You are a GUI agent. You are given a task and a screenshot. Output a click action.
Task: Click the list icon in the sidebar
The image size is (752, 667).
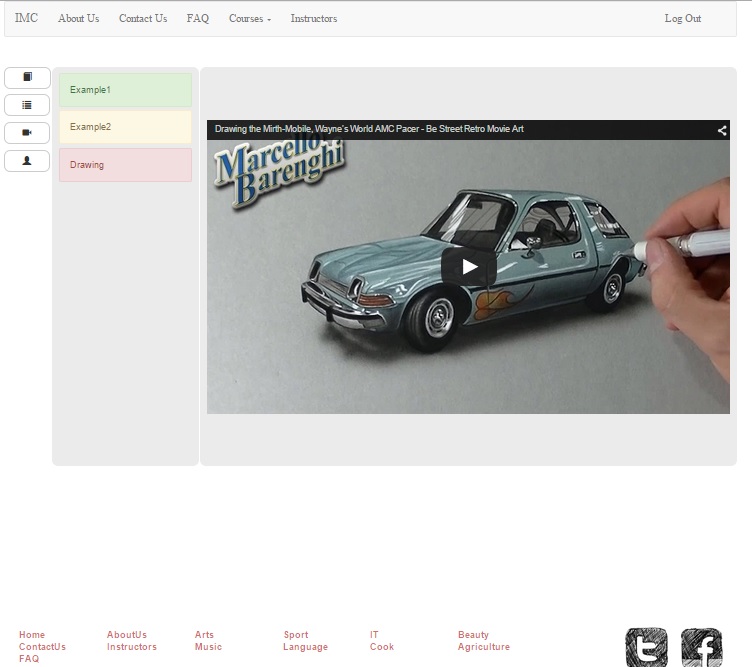[27, 104]
